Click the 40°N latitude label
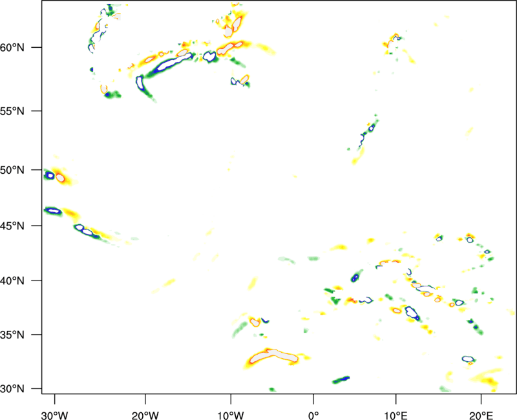Image resolution: width=517 pixels, height=420 pixels. click(x=12, y=281)
